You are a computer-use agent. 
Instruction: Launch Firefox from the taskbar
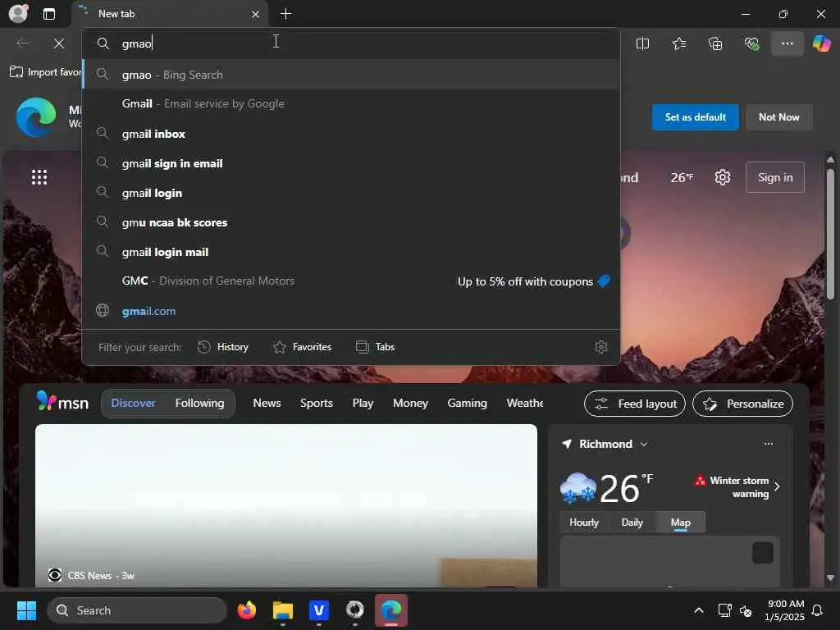point(247,610)
